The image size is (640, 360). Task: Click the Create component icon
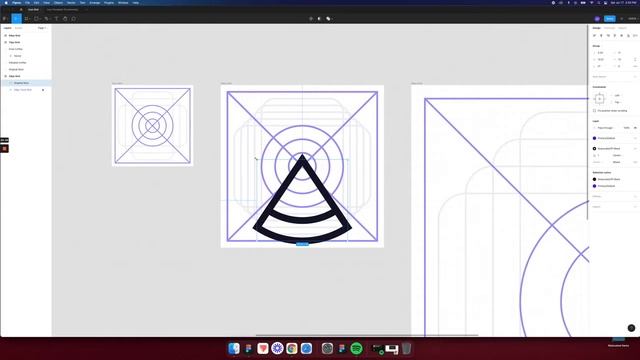311,18
